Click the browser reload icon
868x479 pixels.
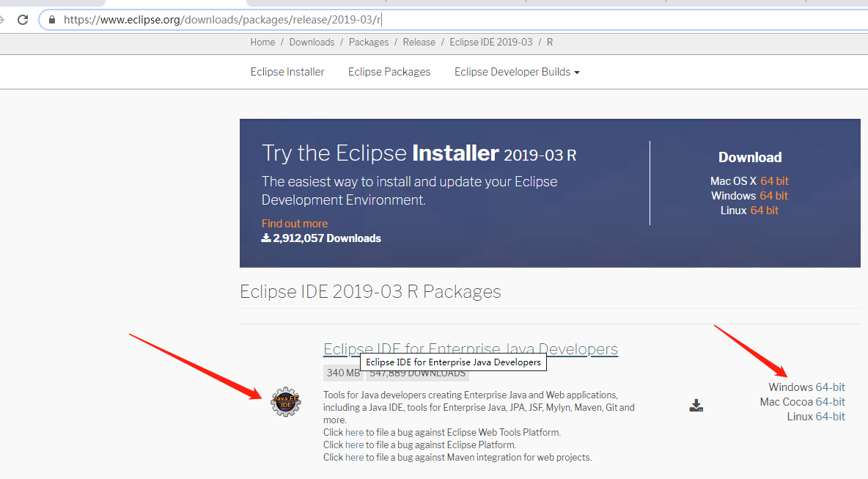tap(22, 20)
